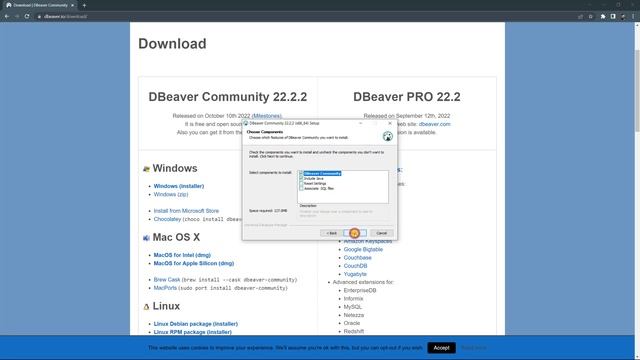Open Install from Microsoft Store link
640x360 pixels.
pyautogui.click(x=186, y=211)
